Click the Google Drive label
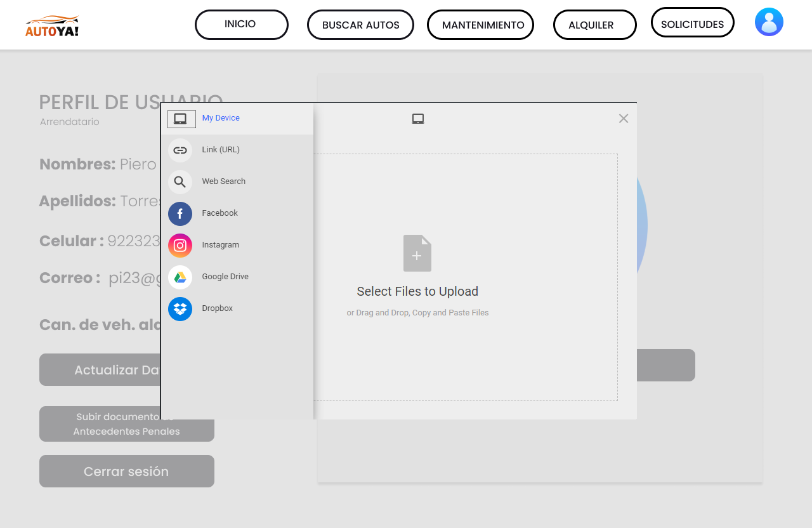 (225, 277)
